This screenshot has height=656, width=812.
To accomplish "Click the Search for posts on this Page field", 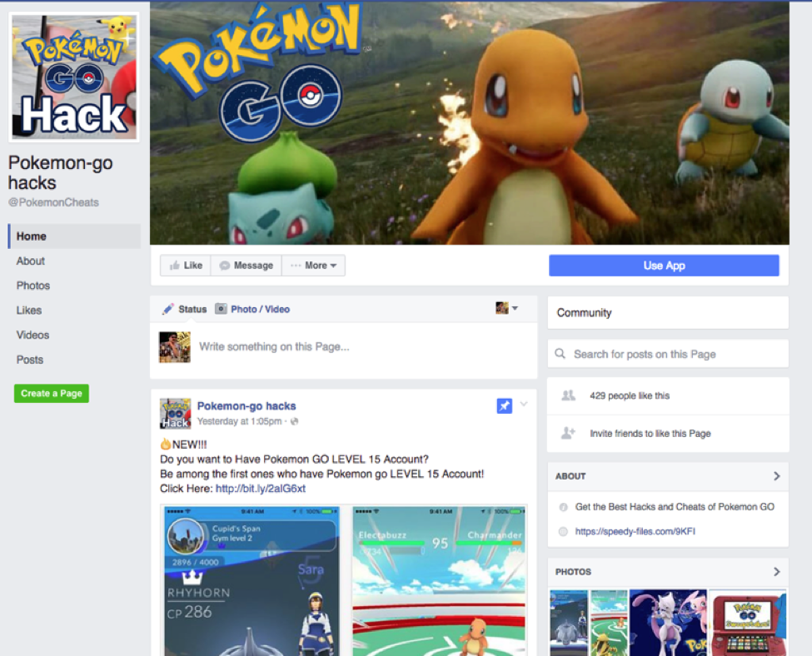I will tap(668, 354).
